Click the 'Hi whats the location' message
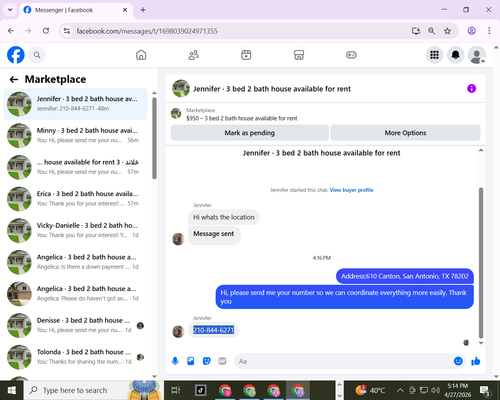Viewport: 500px width, 400px height. tap(224, 217)
